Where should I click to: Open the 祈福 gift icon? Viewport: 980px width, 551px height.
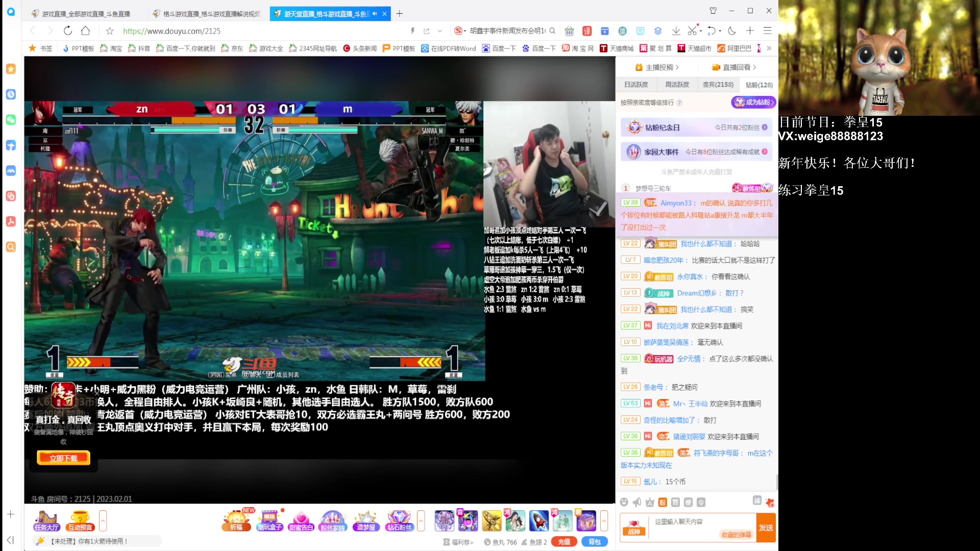pyautogui.click(x=236, y=521)
